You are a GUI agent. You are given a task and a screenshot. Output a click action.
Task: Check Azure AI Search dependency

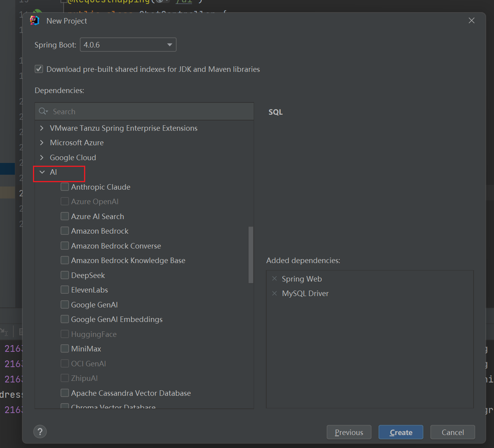pyautogui.click(x=65, y=216)
